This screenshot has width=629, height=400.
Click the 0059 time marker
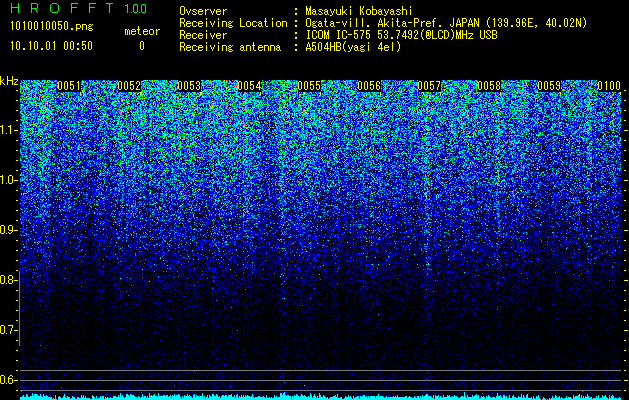coord(549,86)
